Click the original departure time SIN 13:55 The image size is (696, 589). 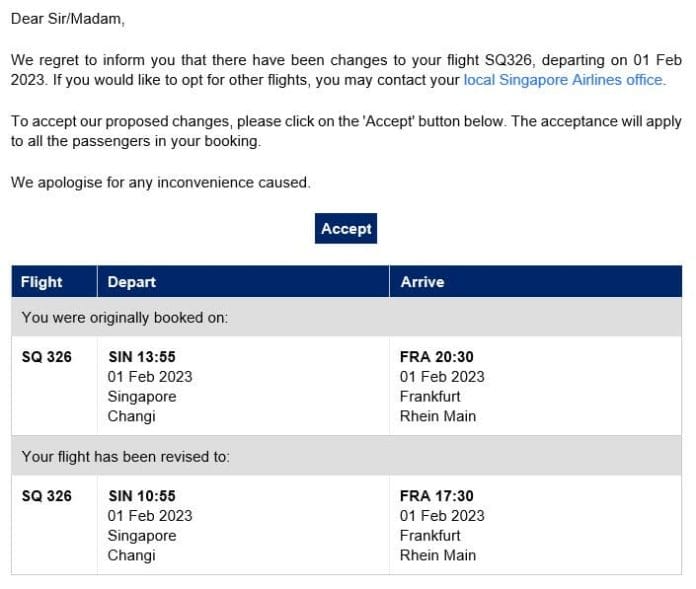pos(142,356)
